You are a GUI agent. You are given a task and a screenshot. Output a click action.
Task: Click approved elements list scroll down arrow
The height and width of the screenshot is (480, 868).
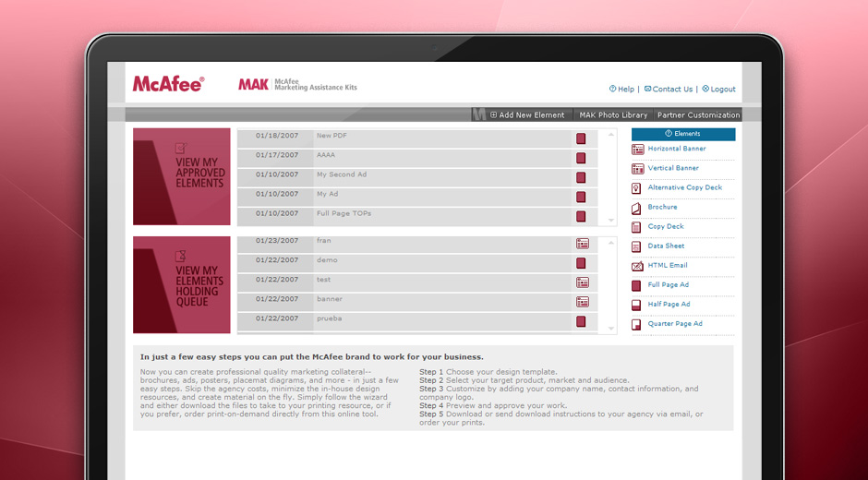[611, 221]
